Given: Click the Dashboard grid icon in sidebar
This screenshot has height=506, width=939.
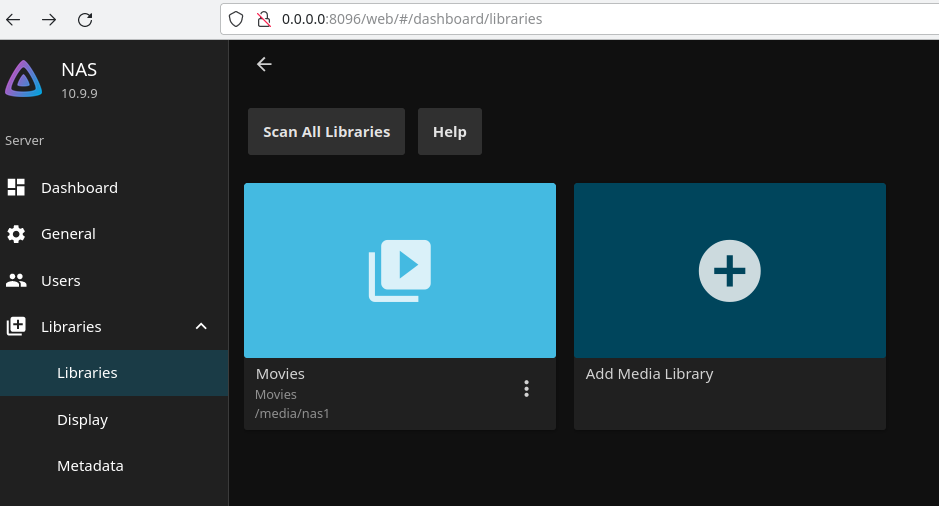Looking at the screenshot, I should (x=16, y=187).
